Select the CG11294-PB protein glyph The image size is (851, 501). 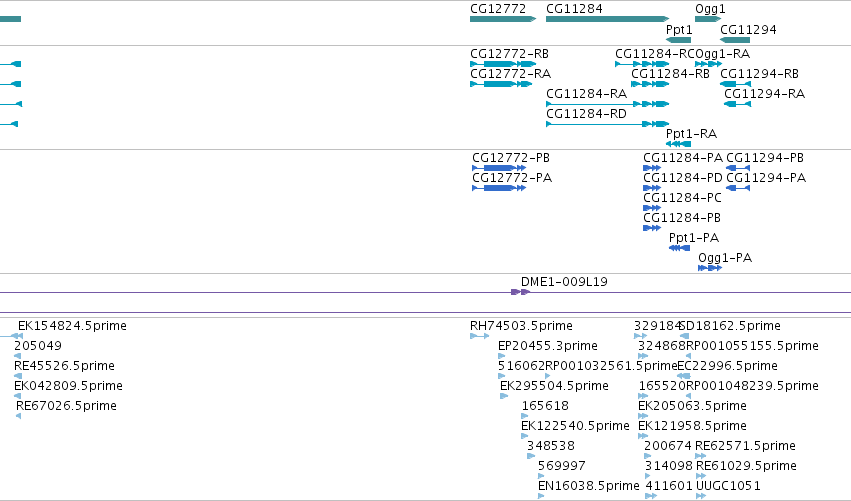738,168
